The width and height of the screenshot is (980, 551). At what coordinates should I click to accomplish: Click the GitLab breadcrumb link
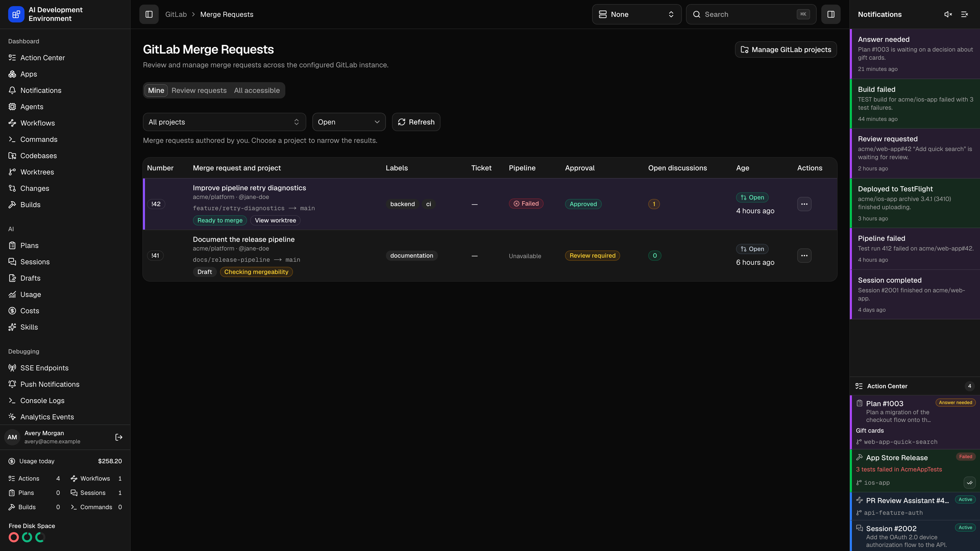point(176,15)
